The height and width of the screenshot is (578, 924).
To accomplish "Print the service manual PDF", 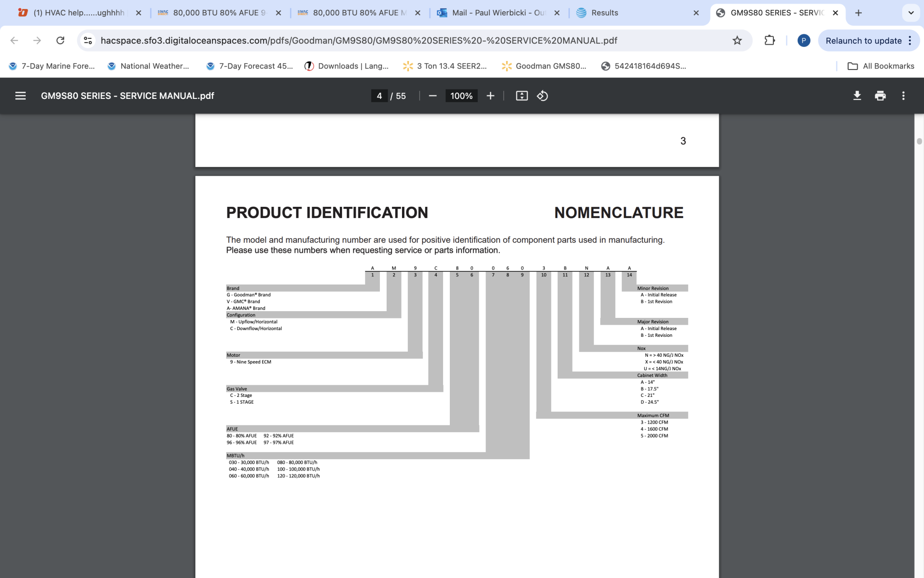I will (x=880, y=96).
